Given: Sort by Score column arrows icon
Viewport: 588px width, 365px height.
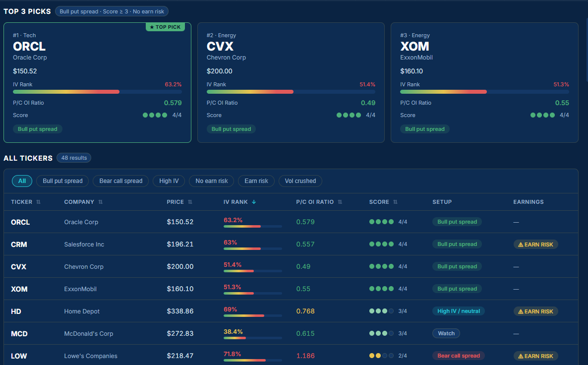Looking at the screenshot, I should pos(395,202).
